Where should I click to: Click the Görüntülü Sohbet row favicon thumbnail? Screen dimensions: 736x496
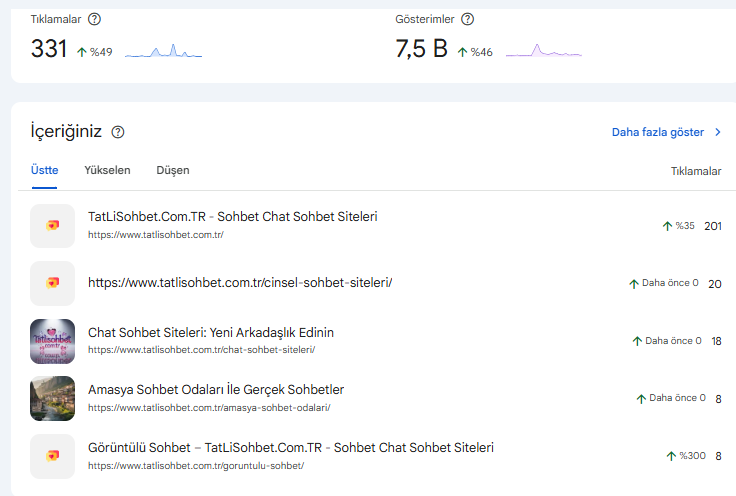pyautogui.click(x=53, y=457)
